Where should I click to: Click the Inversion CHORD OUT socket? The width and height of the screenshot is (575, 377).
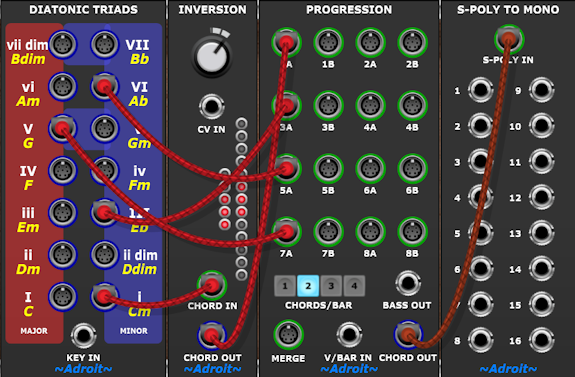click(x=212, y=335)
